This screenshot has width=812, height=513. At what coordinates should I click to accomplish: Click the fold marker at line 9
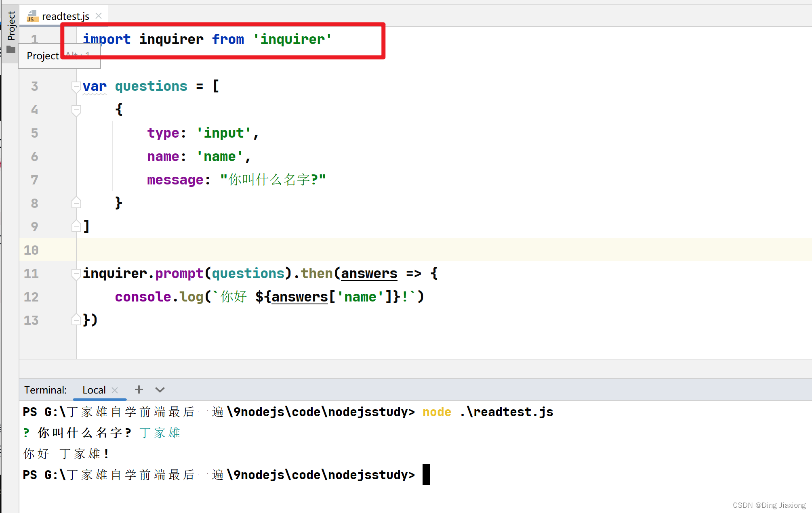[x=76, y=226]
